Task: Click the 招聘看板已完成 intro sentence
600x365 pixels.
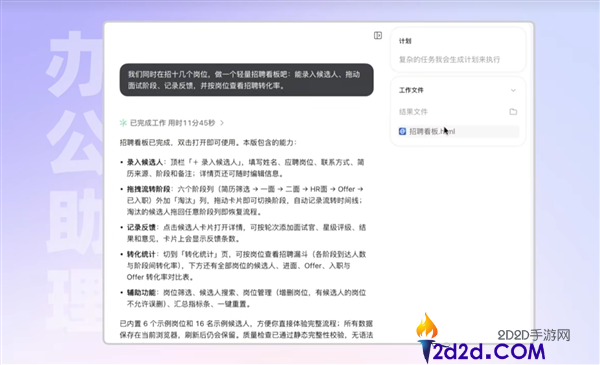Action: point(208,143)
